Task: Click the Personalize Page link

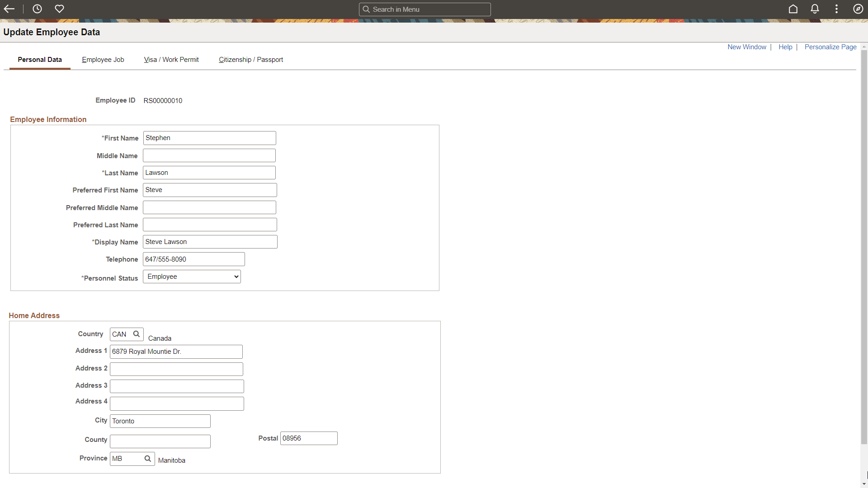Action: click(x=830, y=47)
